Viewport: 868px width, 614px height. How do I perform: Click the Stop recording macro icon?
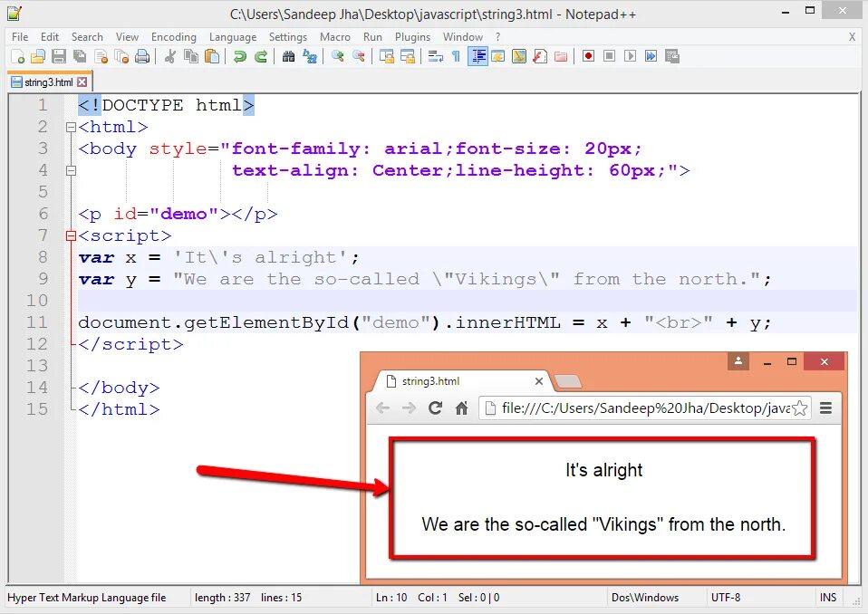[x=609, y=56]
